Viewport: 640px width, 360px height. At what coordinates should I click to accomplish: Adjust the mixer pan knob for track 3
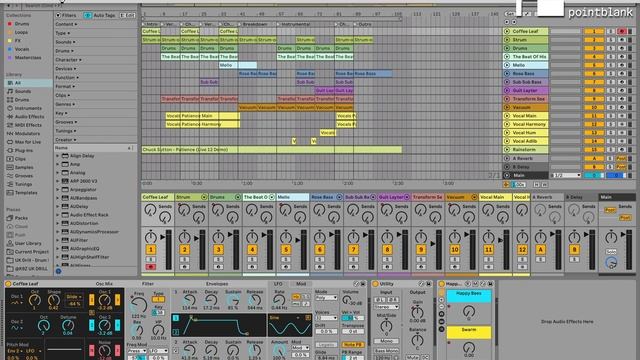[x=218, y=237]
